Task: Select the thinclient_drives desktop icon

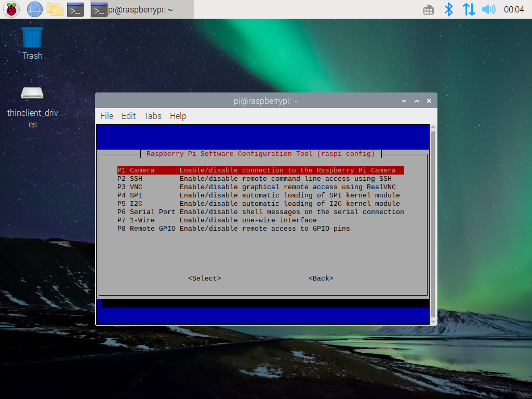Action: coord(33,107)
